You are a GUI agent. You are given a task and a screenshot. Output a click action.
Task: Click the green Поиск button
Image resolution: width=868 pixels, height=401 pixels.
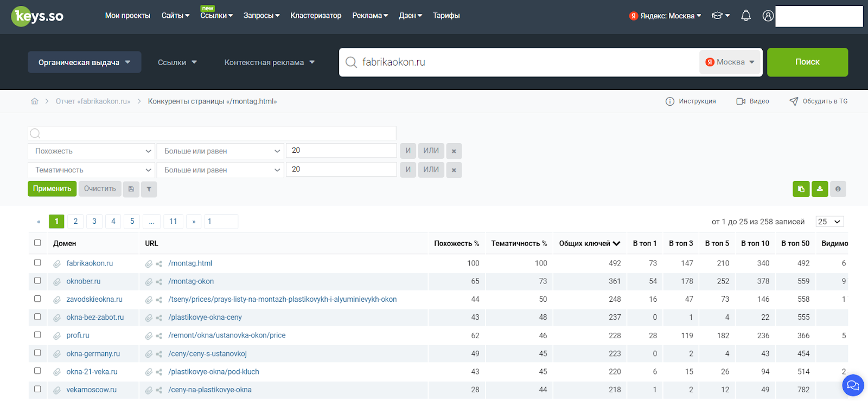(x=807, y=62)
